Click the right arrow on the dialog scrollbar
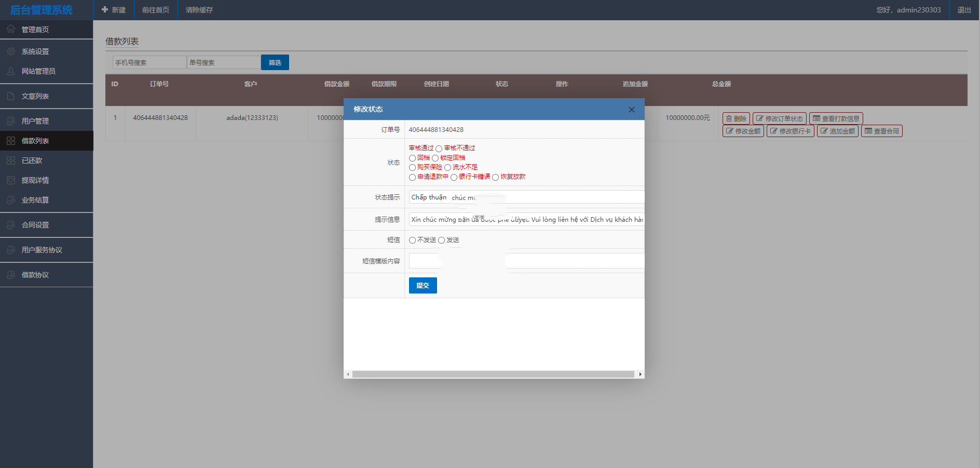Image resolution: width=980 pixels, height=468 pixels. 640,374
